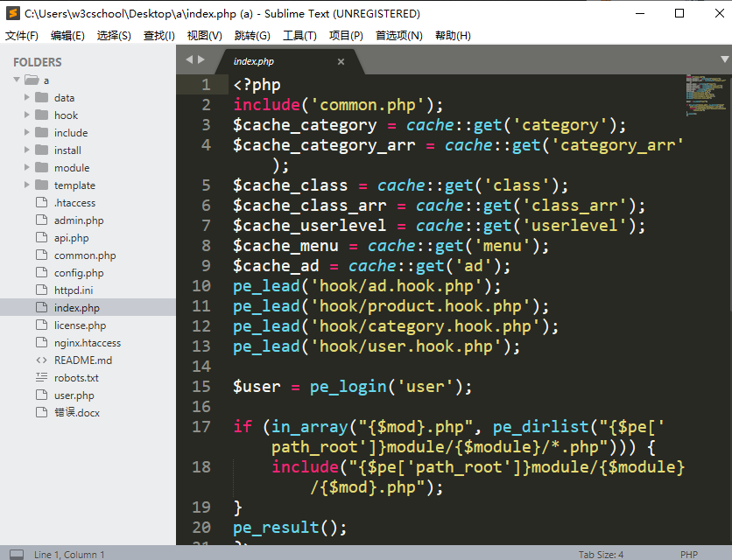Expand the data folder arrow

(x=27, y=97)
